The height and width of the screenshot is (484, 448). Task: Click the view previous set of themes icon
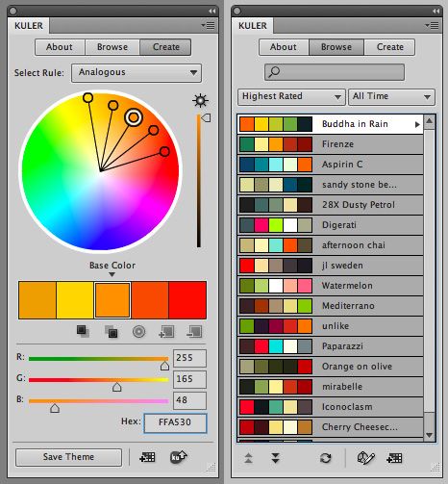pos(248,458)
